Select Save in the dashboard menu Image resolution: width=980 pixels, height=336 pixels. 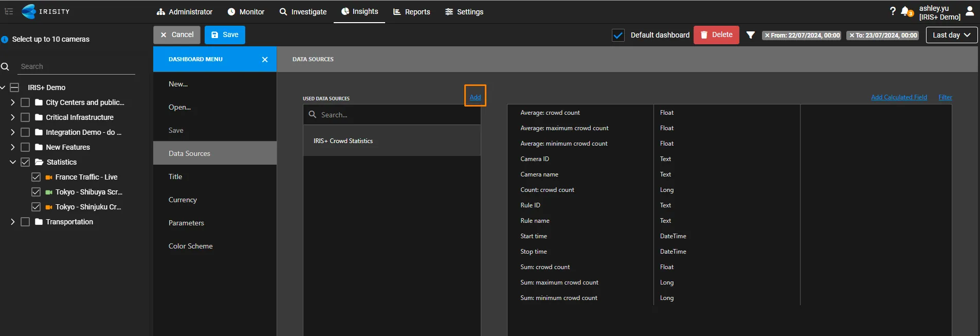[215, 130]
